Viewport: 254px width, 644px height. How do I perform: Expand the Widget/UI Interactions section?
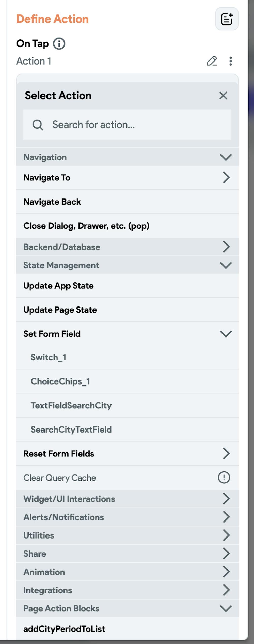(x=226, y=499)
